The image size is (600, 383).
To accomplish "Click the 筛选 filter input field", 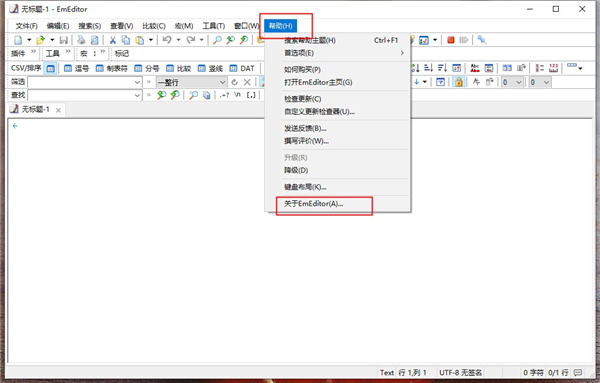I will (80, 82).
